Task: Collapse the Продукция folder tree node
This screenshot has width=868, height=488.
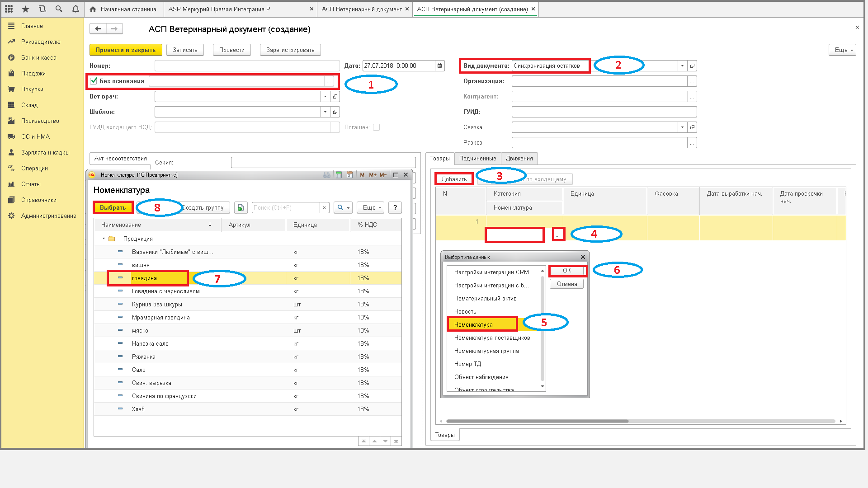Action: click(104, 239)
